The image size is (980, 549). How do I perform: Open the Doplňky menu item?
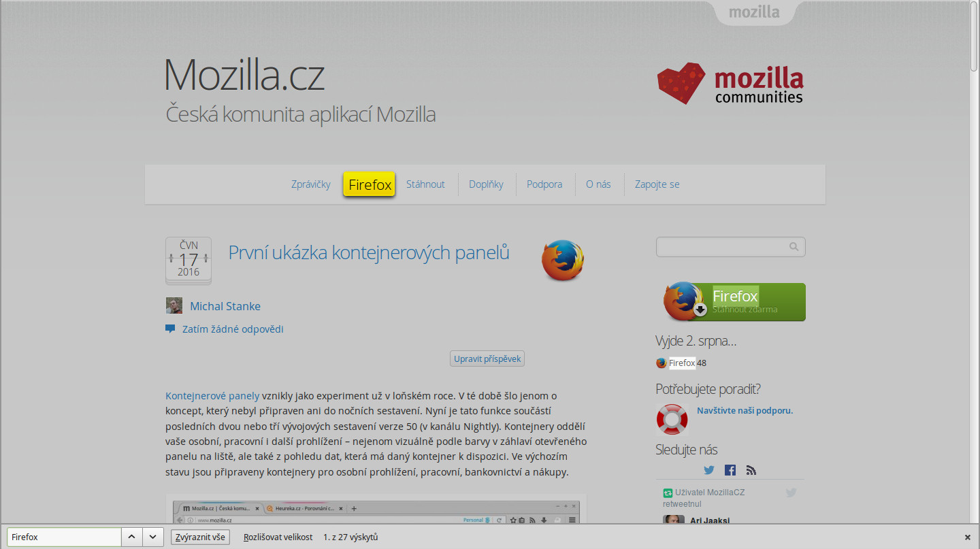coord(486,184)
